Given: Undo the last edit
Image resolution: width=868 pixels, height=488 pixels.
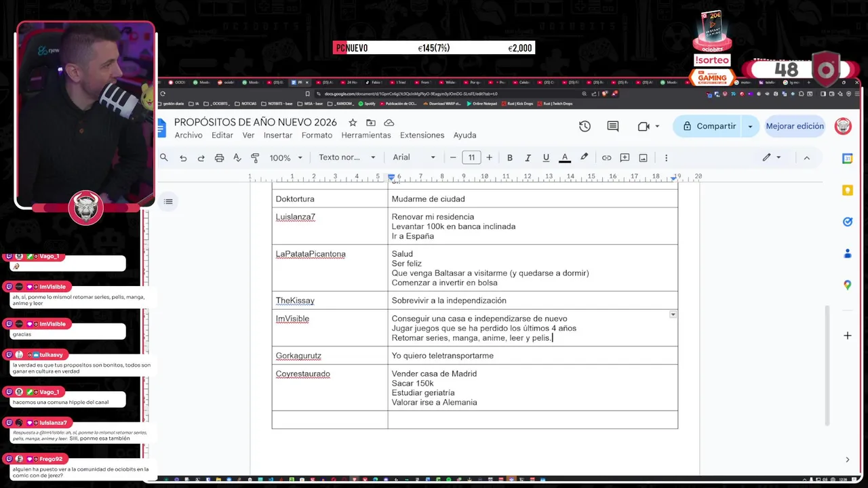Looking at the screenshot, I should (x=183, y=158).
